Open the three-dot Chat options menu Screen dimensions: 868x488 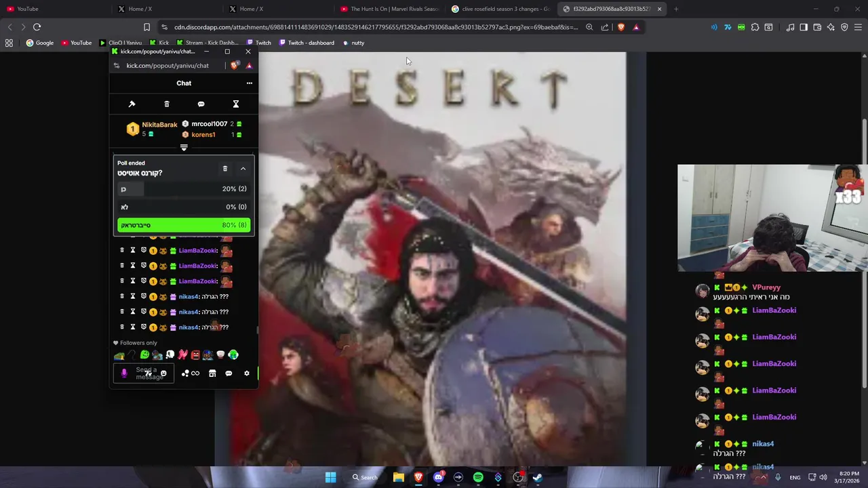(x=249, y=83)
